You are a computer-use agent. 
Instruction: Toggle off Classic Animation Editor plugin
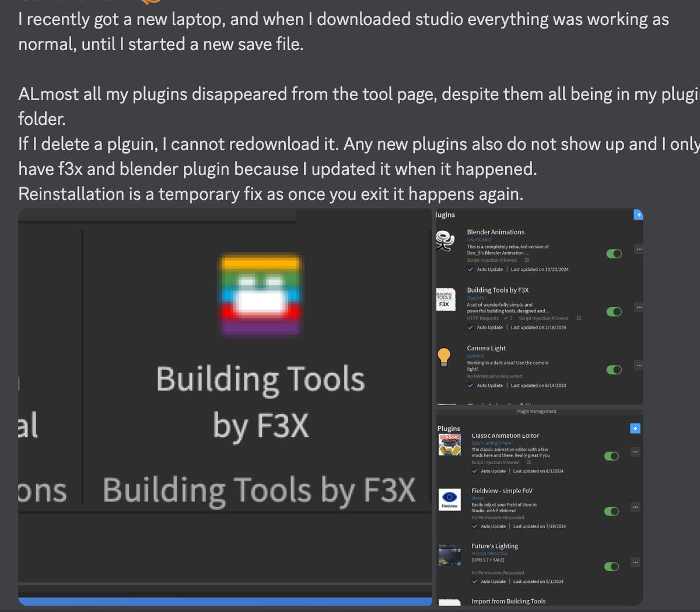(x=611, y=456)
